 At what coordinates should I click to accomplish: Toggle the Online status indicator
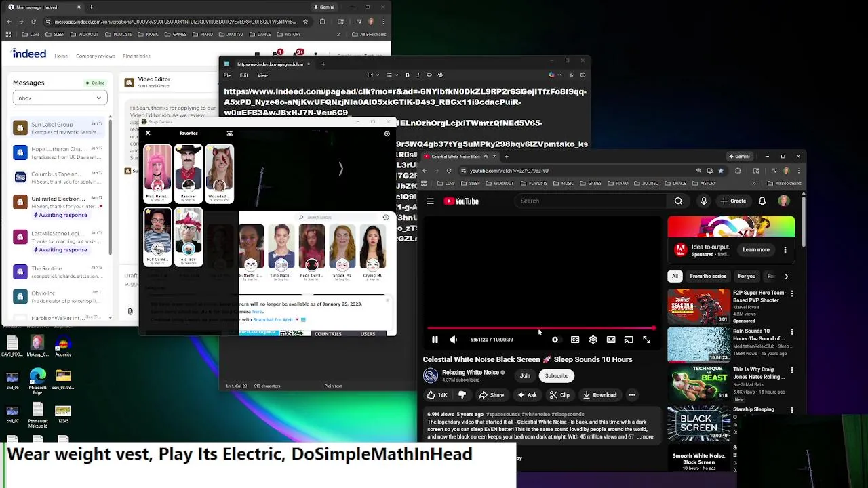click(x=95, y=83)
